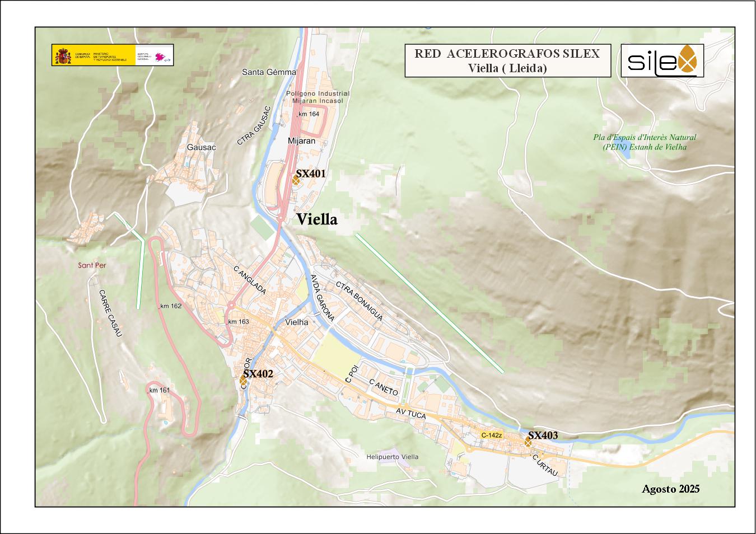Select the km 163 road marker
This screenshot has width=756, height=534.
(x=238, y=322)
